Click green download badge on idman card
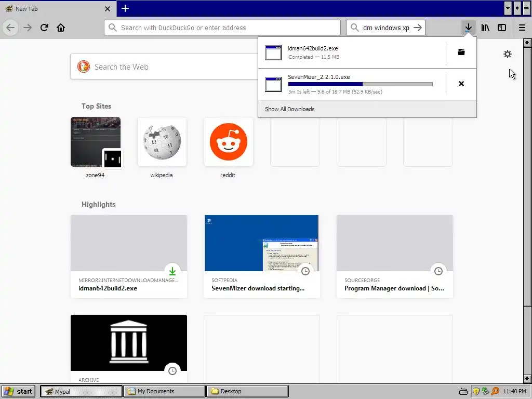532x399 pixels. pyautogui.click(x=172, y=271)
